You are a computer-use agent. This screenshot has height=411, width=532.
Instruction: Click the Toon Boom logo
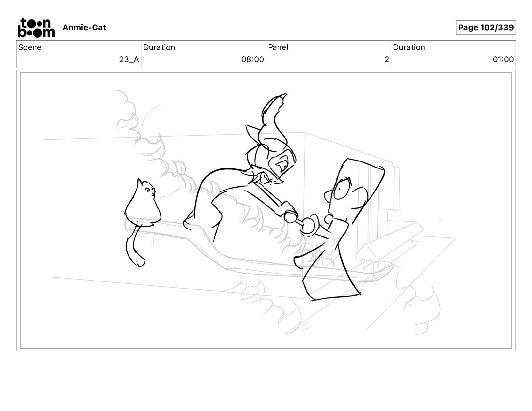[x=36, y=27]
